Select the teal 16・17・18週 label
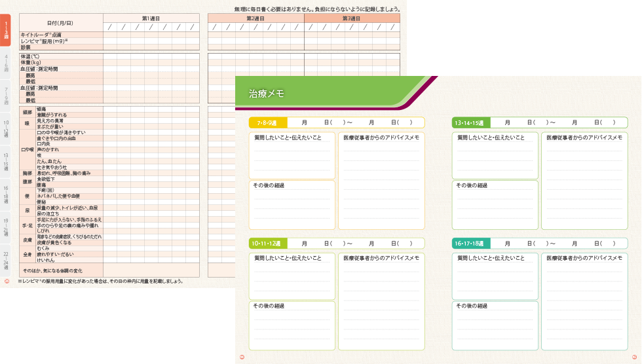 [x=470, y=244]
